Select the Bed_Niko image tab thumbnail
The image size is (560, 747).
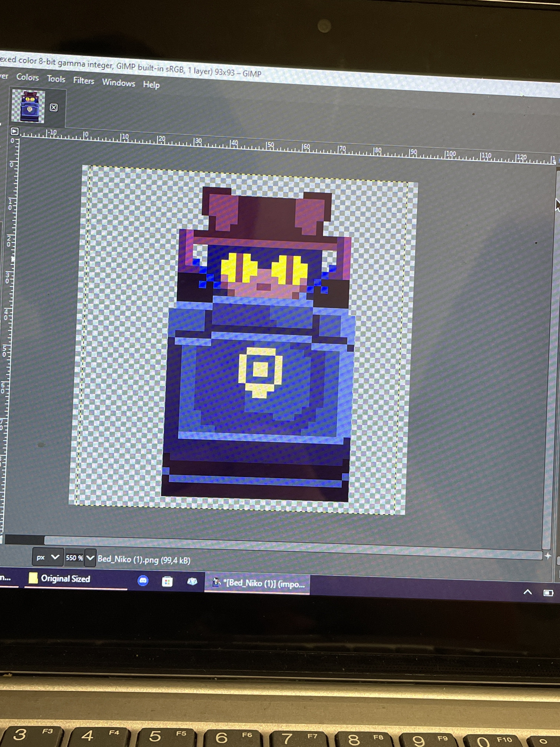[x=28, y=106]
